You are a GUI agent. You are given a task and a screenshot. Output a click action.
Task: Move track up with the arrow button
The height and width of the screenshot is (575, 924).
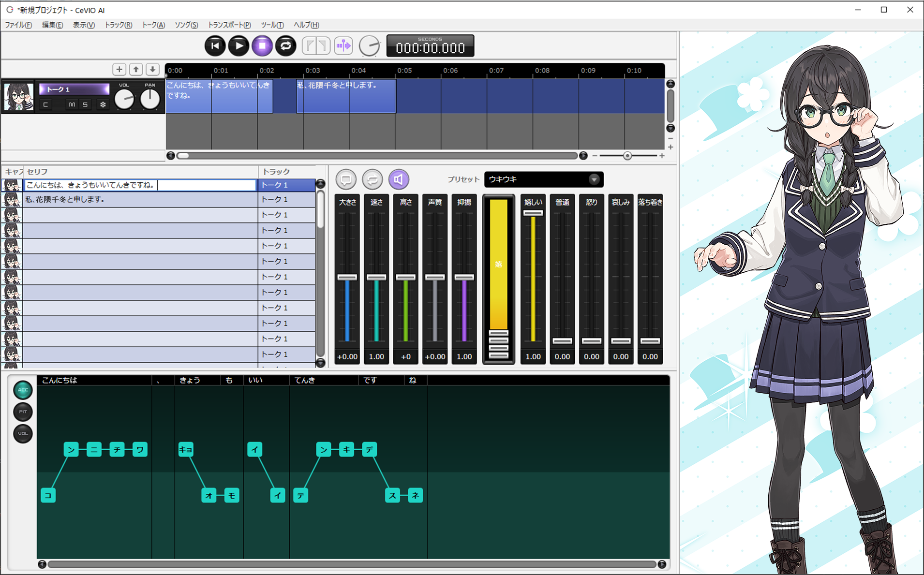click(136, 69)
